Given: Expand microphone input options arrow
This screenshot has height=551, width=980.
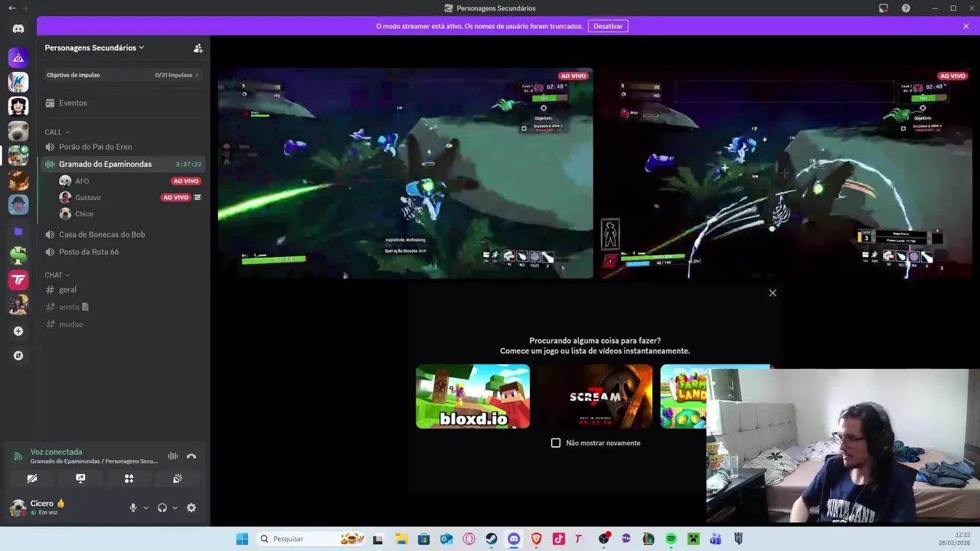Looking at the screenshot, I should (x=145, y=507).
